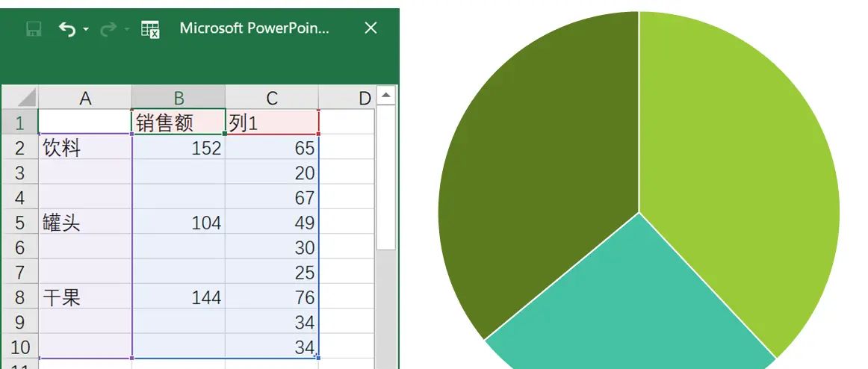Close the chart data sheet window
This screenshot has width=868, height=369.
(x=371, y=28)
